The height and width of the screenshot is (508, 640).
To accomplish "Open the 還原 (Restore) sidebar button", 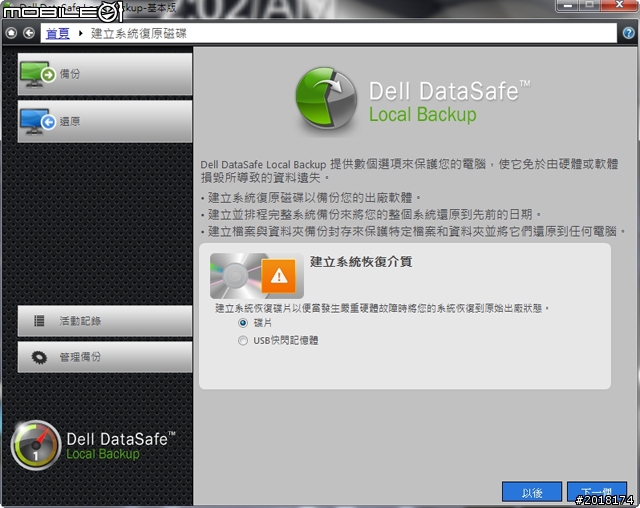I will click(x=105, y=122).
